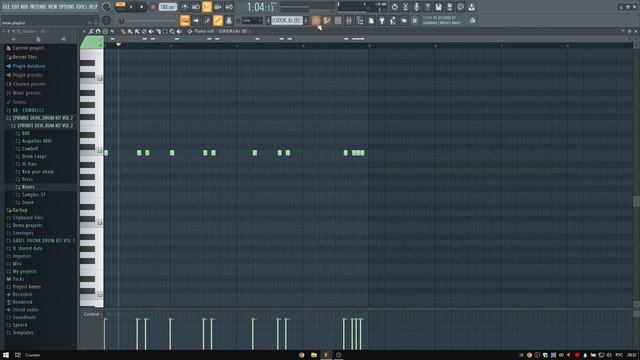Click the question mark help icon
The height and width of the screenshot is (360, 640).
click(x=427, y=7)
